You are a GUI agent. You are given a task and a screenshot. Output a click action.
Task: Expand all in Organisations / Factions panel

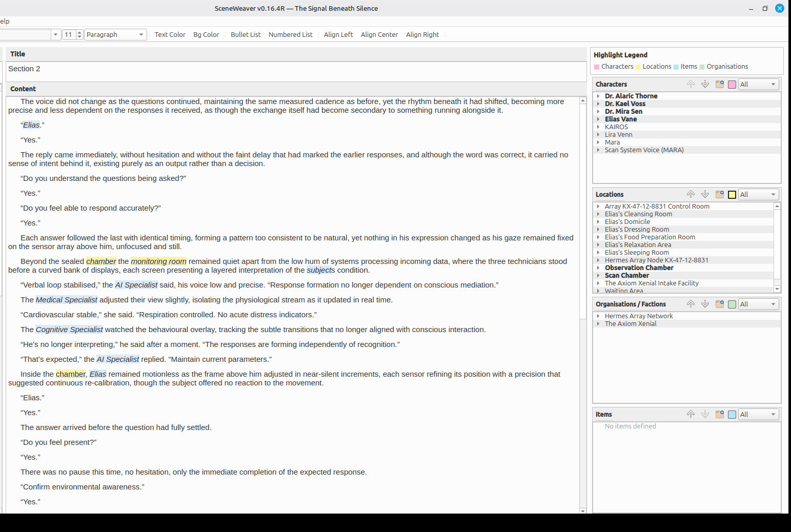(705, 304)
